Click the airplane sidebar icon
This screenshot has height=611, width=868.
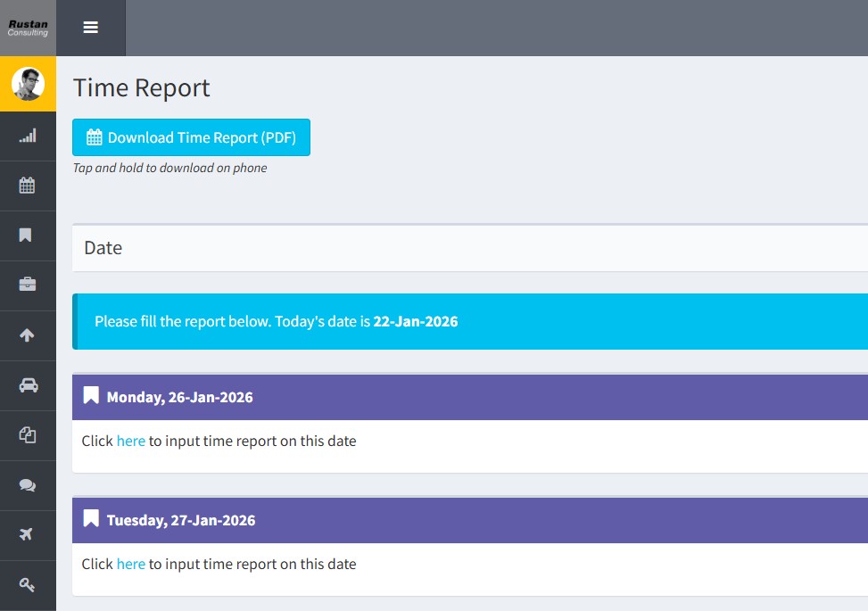coord(27,535)
